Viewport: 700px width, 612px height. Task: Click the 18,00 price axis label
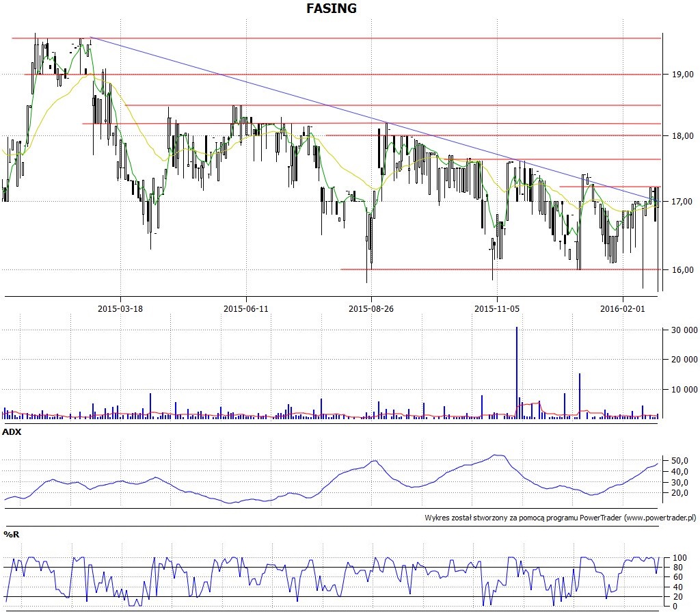click(683, 136)
